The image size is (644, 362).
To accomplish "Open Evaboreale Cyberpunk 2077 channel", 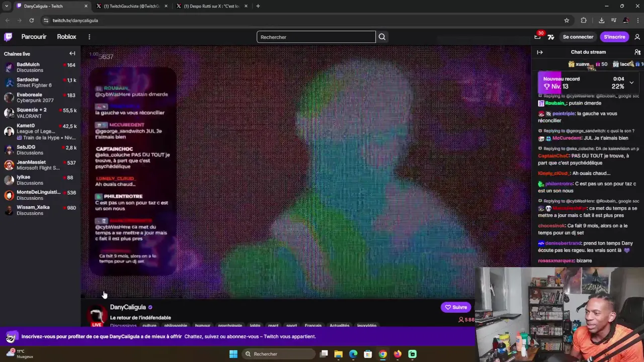I will pos(40,98).
